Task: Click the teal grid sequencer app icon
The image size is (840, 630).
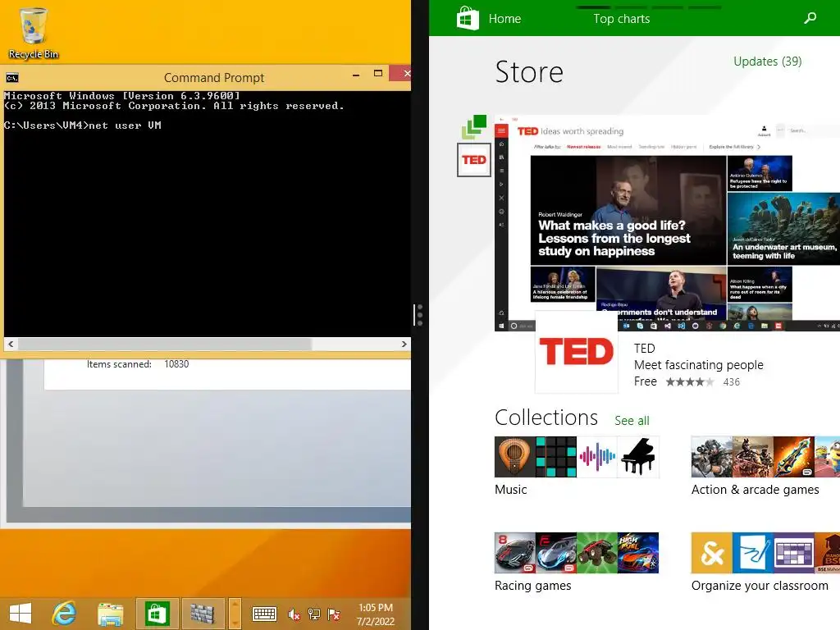Action: [556, 457]
